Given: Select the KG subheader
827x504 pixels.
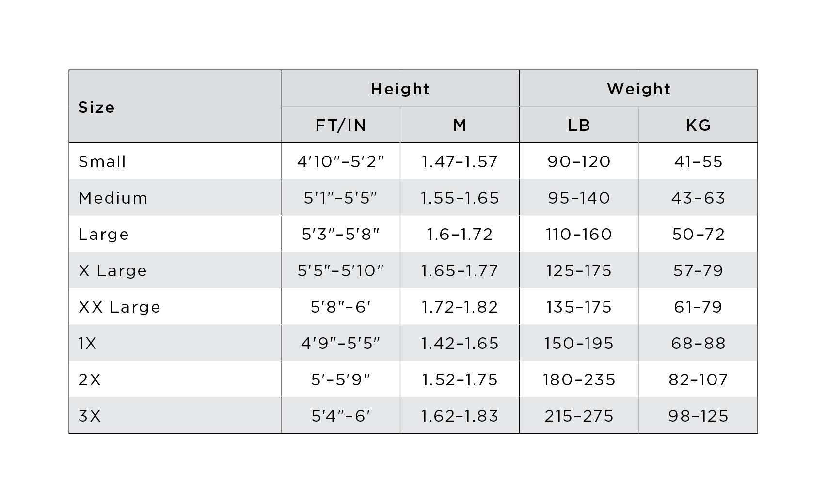Looking at the screenshot, I should 698,126.
